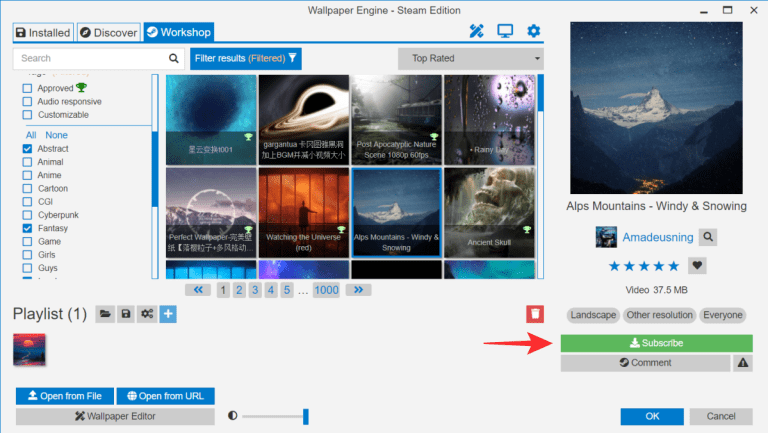This screenshot has width=768, height=433.
Task: Open Amadeusning author link
Action: 658,237
